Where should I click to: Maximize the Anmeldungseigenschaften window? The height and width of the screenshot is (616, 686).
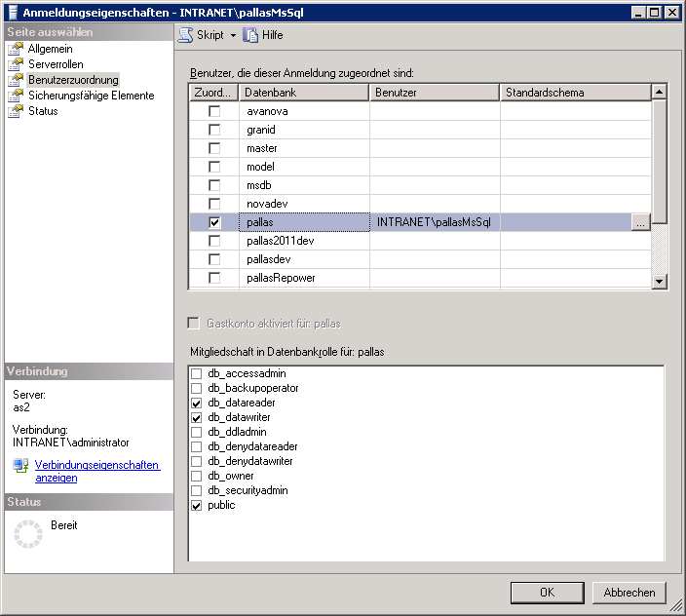pyautogui.click(x=655, y=13)
